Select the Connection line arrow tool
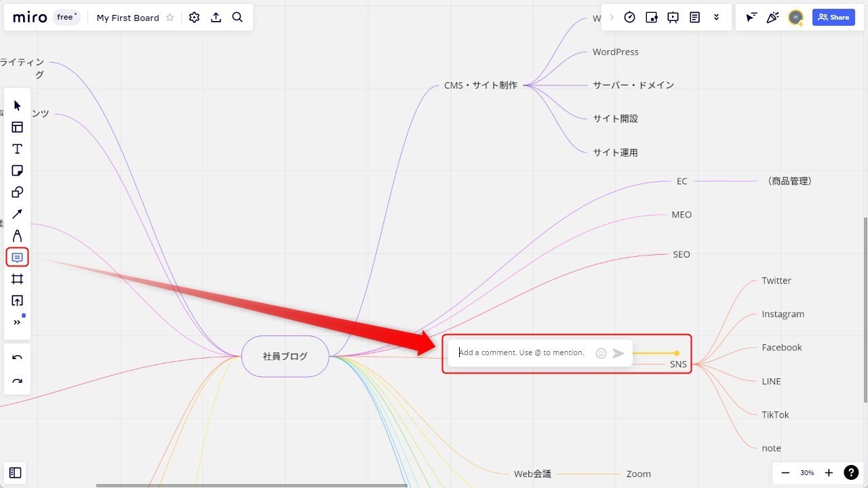Screen dimensions: 868x488 coord(18,214)
